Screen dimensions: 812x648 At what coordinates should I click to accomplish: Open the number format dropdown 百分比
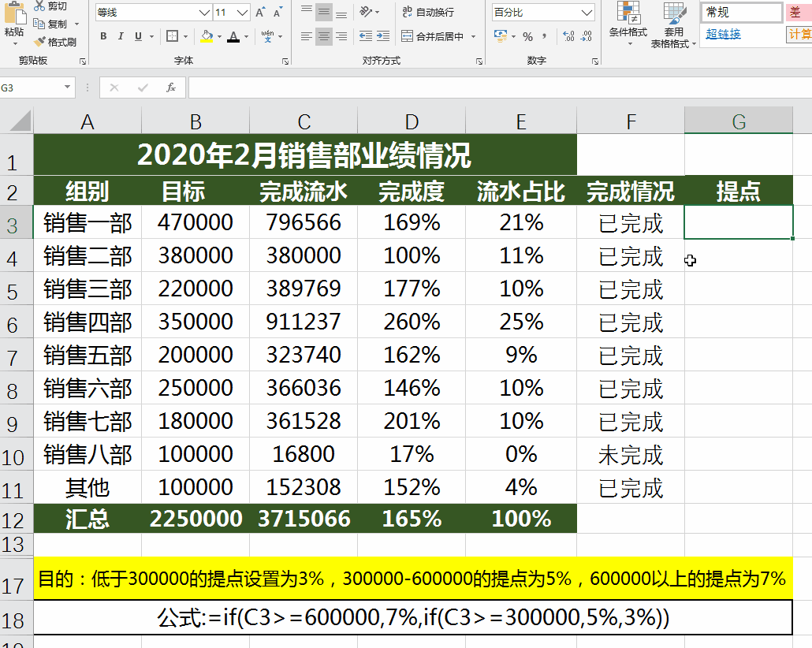pyautogui.click(x=587, y=13)
